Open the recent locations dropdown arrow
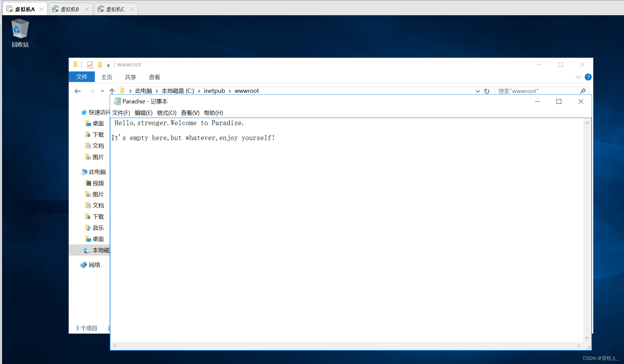The image size is (624, 364). point(102,91)
